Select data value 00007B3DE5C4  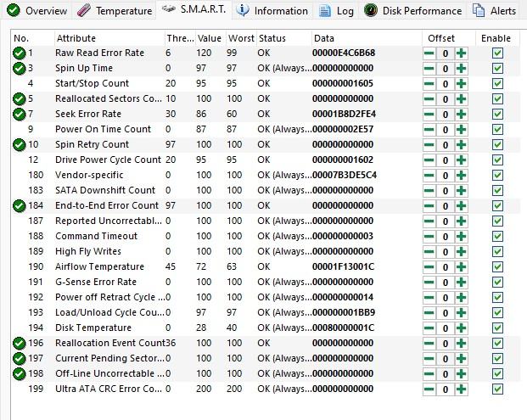[x=345, y=175]
